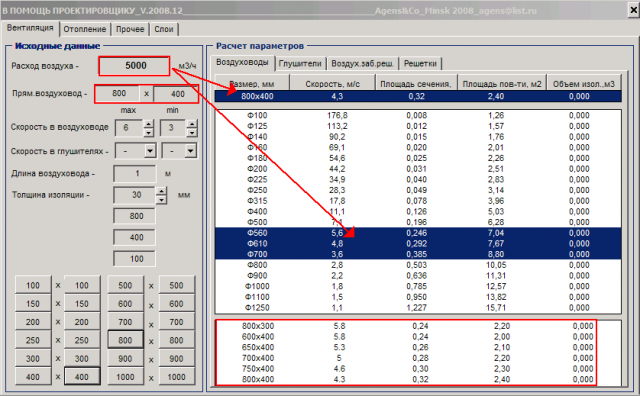
Task: Select the Ф800 round duct row
Action: (418, 265)
